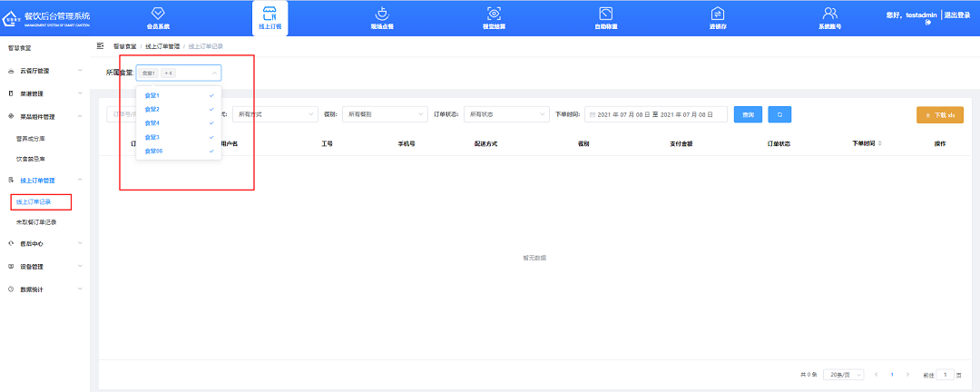The height and width of the screenshot is (392, 980).
Task: Select the 线上订餐 top tab
Action: point(269,18)
